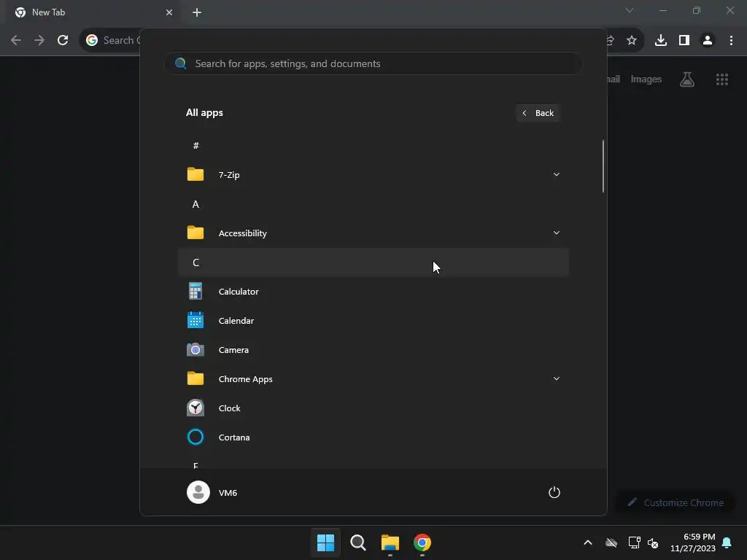Open a new Chrome tab with plus
Screen dimensions: 747x560
(197, 12)
